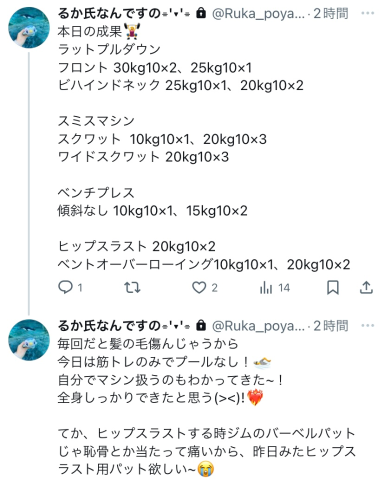384x480 pixels.
Task: Share the first tweet
Action: pyautogui.click(x=366, y=287)
